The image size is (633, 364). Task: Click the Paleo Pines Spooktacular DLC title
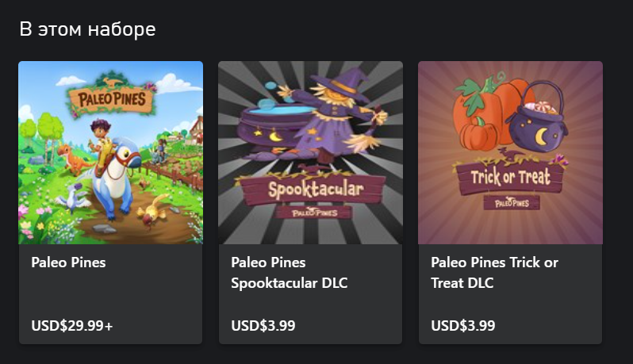289,272
